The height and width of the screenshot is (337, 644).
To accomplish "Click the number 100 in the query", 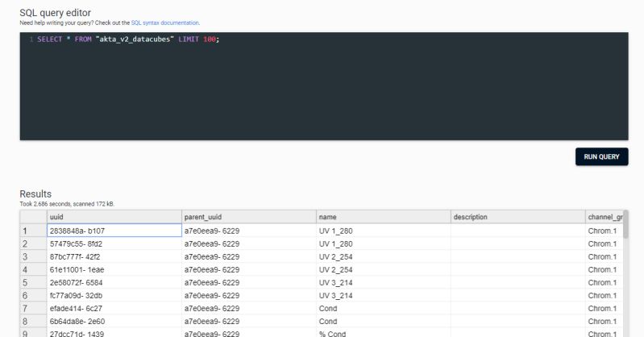I will pyautogui.click(x=210, y=39).
